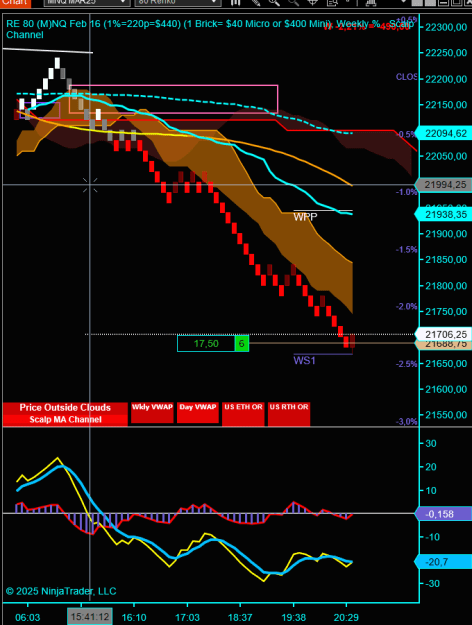The image size is (472, 625).
Task: Toggle the crosshair cursor icon
Action: pos(313,2)
